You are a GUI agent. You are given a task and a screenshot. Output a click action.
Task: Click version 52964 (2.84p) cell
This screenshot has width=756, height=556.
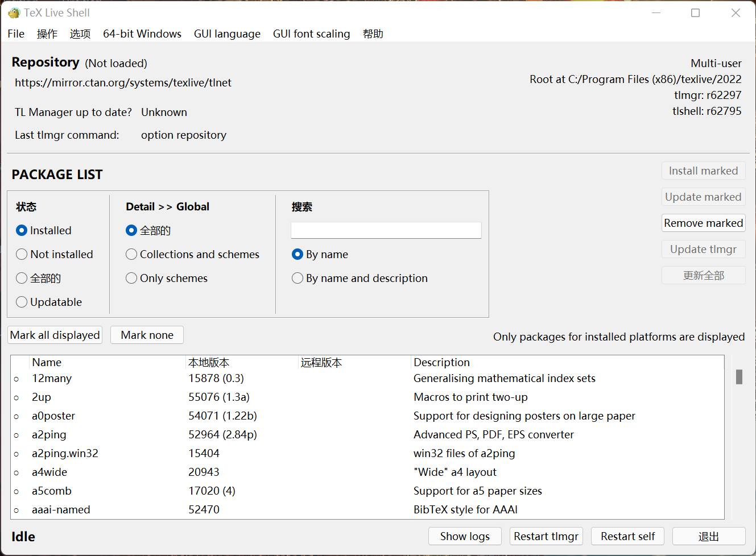click(222, 434)
